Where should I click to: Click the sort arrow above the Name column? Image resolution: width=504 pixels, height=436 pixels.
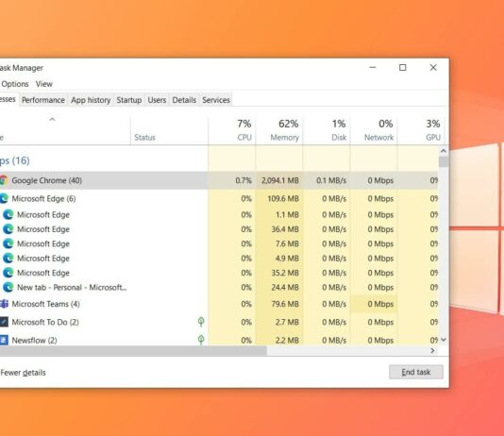coord(52,120)
